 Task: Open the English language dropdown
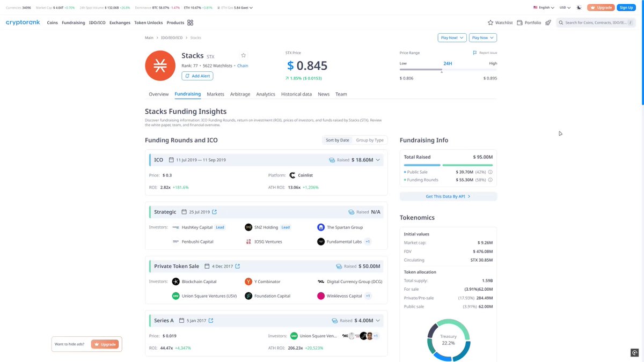point(544,8)
